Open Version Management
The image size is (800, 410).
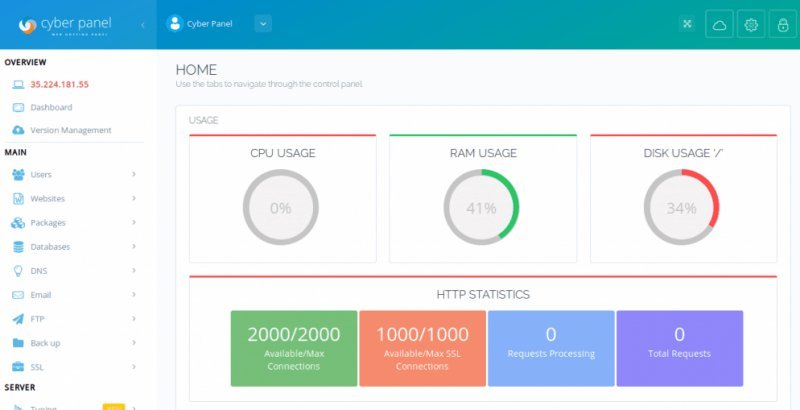point(71,131)
